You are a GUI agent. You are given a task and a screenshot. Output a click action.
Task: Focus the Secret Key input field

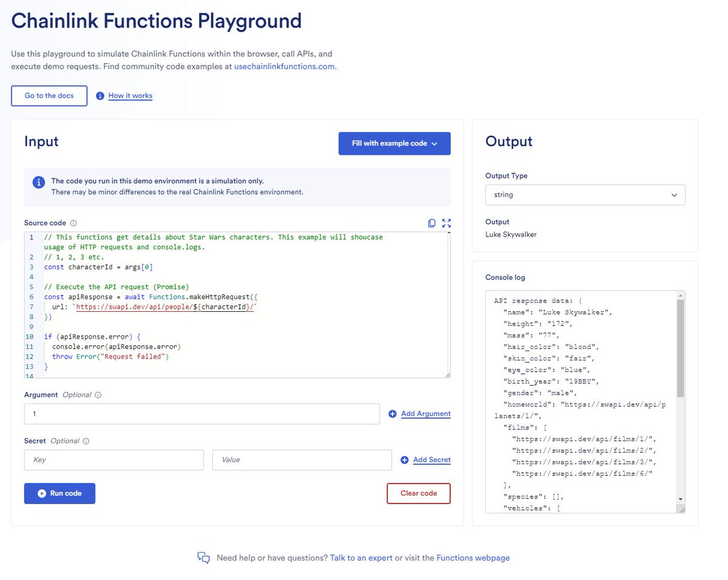pos(114,460)
